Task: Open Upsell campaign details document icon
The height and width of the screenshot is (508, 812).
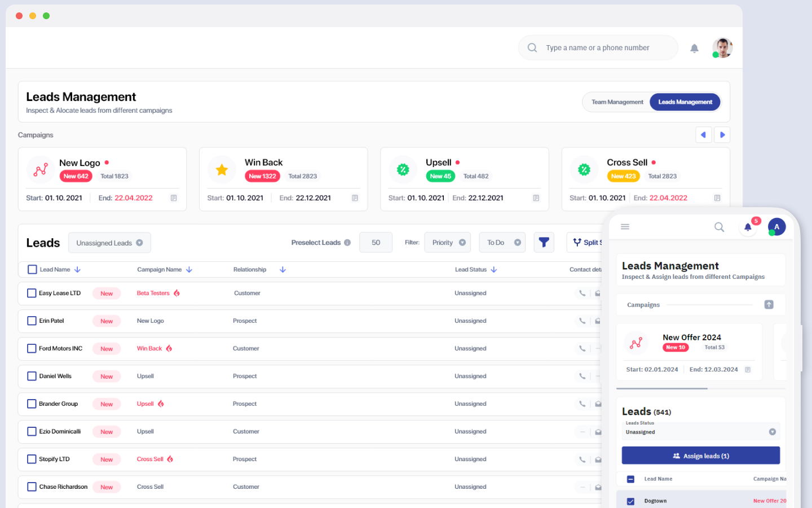Action: pos(536,198)
